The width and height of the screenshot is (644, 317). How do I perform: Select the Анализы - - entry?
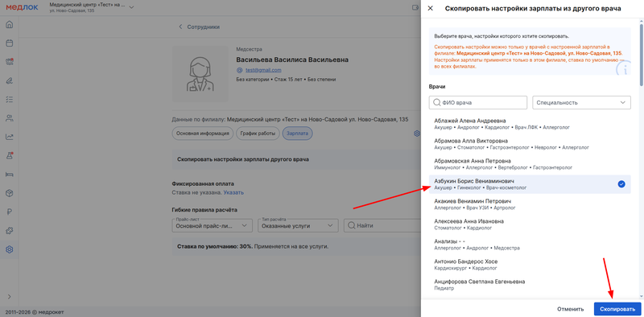530,245
